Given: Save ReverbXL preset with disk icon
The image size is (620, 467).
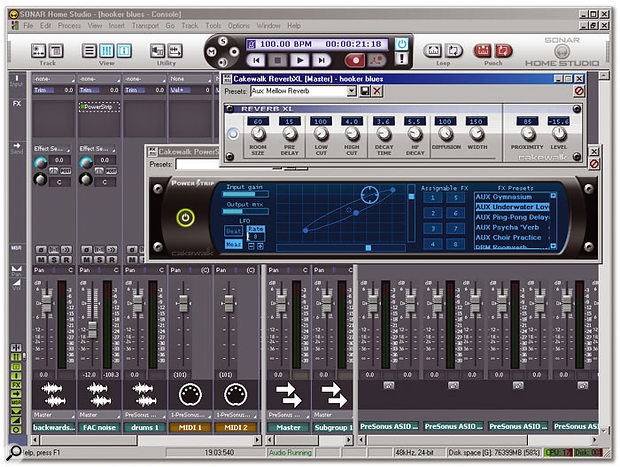Looking at the screenshot, I should (x=365, y=91).
